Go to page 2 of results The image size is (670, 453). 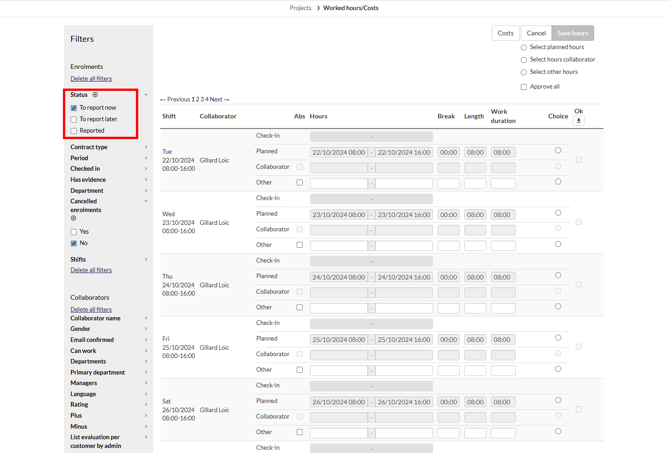coord(198,100)
